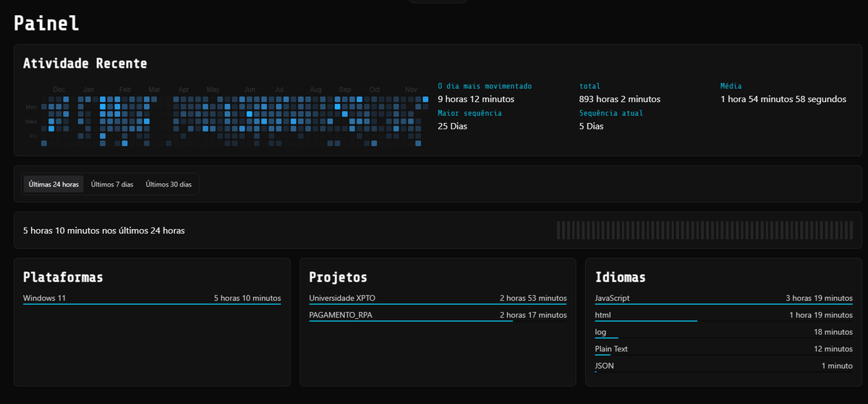Click the Nov month label on heatmap
The width and height of the screenshot is (868, 404).
pos(411,90)
